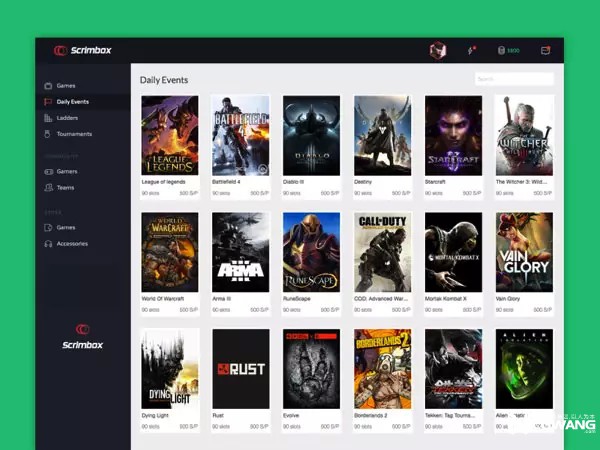The width and height of the screenshot is (600, 450).
Task: Click the 'Battlefield 4' title text
Action: pyautogui.click(x=226, y=182)
